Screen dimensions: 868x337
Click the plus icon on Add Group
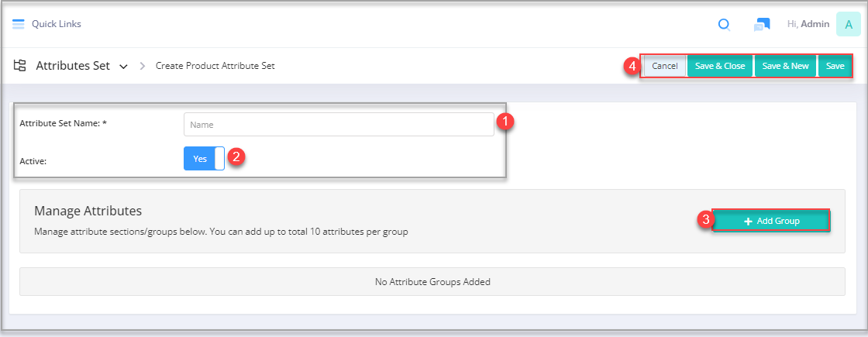pyautogui.click(x=748, y=222)
